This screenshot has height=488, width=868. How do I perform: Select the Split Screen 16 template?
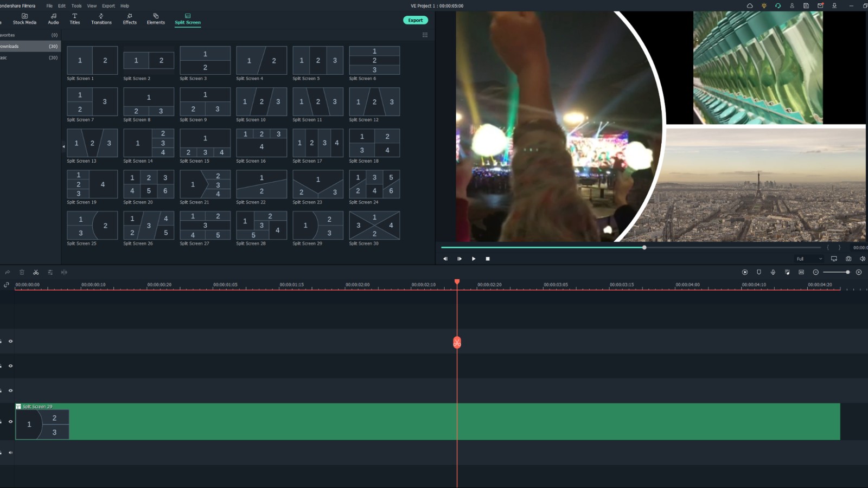coord(261,143)
